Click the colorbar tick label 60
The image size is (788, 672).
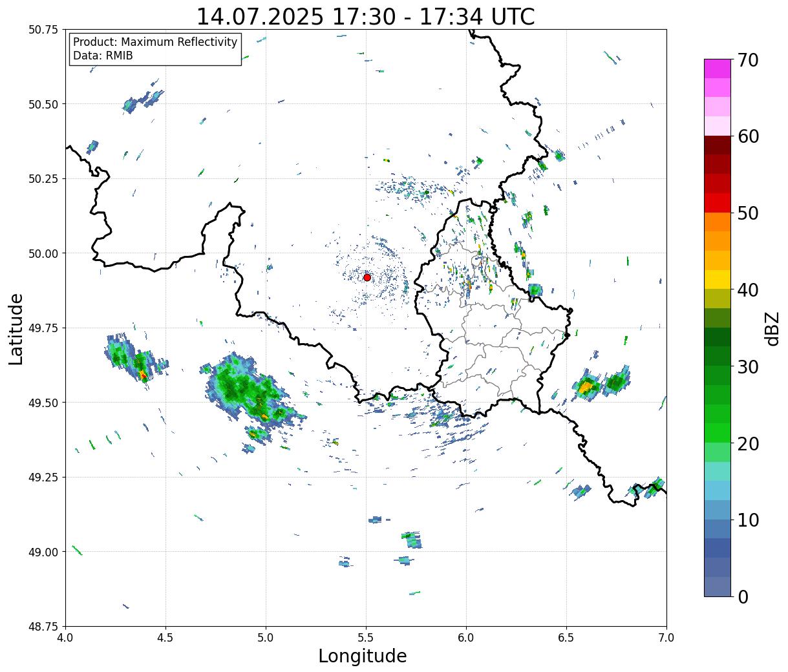tap(748, 136)
